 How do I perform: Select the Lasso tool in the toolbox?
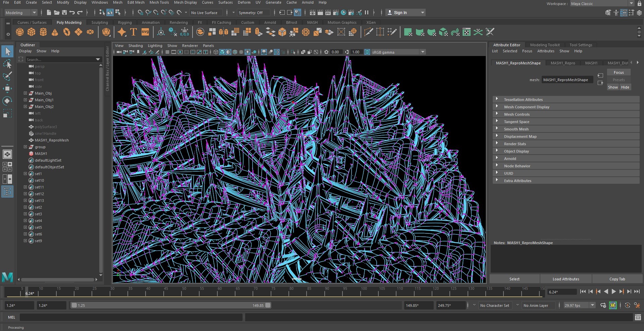[7, 64]
